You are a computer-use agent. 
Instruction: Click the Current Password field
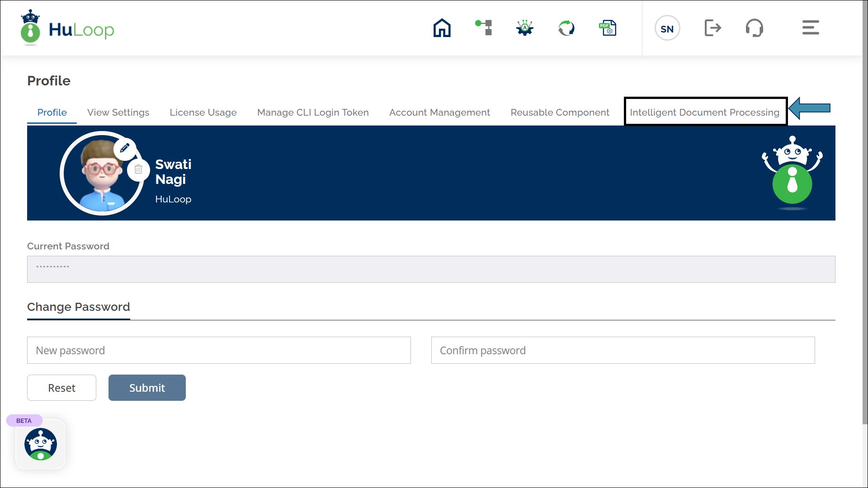tap(431, 269)
